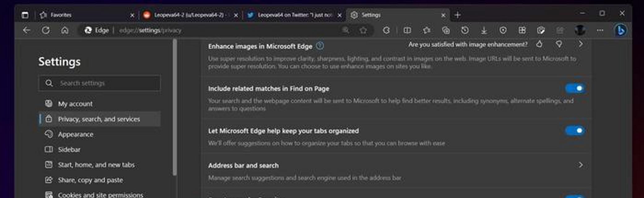Toggle Include related matches in Find on Page
The image size is (644, 198).
click(x=575, y=88)
